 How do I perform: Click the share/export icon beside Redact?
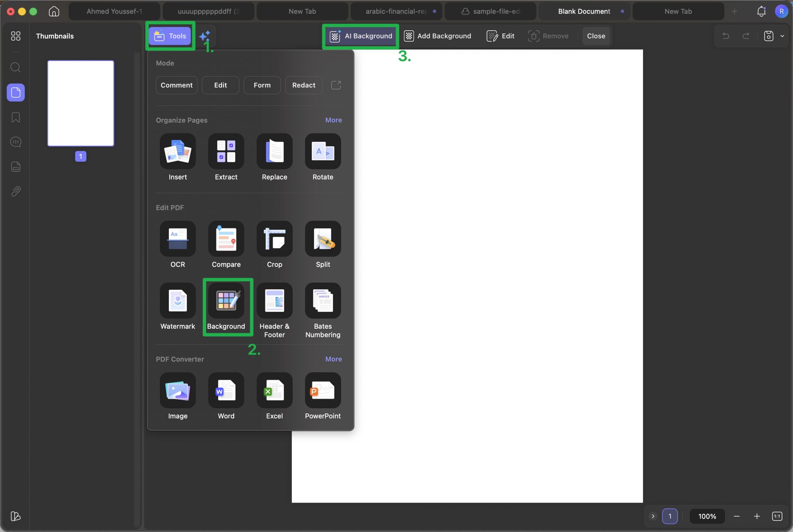pyautogui.click(x=336, y=85)
